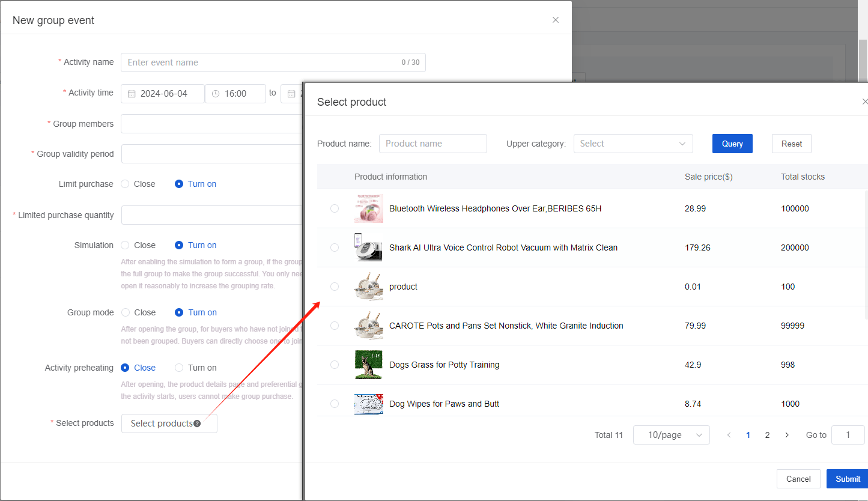Viewport: 868px width, 501px height.
Task: Click the thumbnail of the item named product
Action: coord(369,287)
